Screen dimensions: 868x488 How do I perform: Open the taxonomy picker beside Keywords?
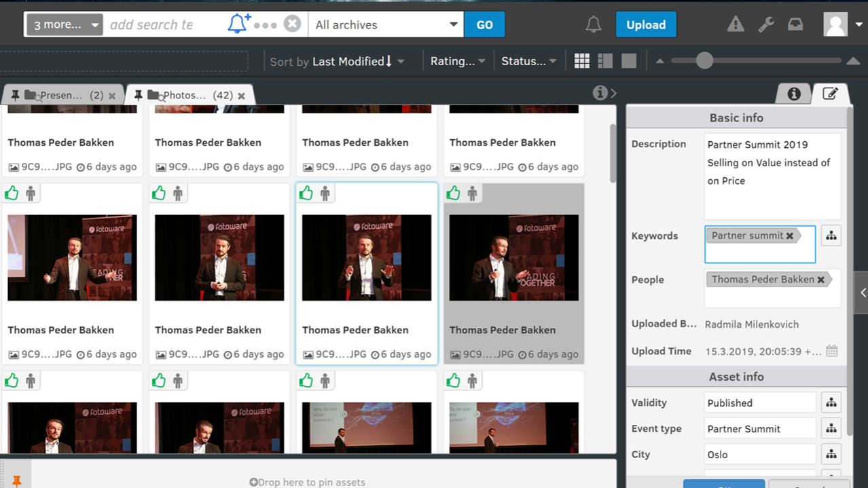tap(831, 236)
